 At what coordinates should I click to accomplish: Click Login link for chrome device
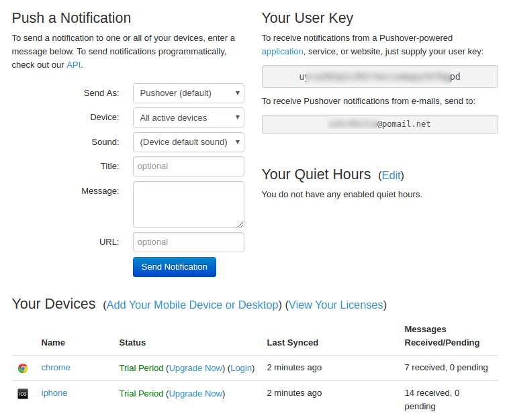tap(241, 368)
